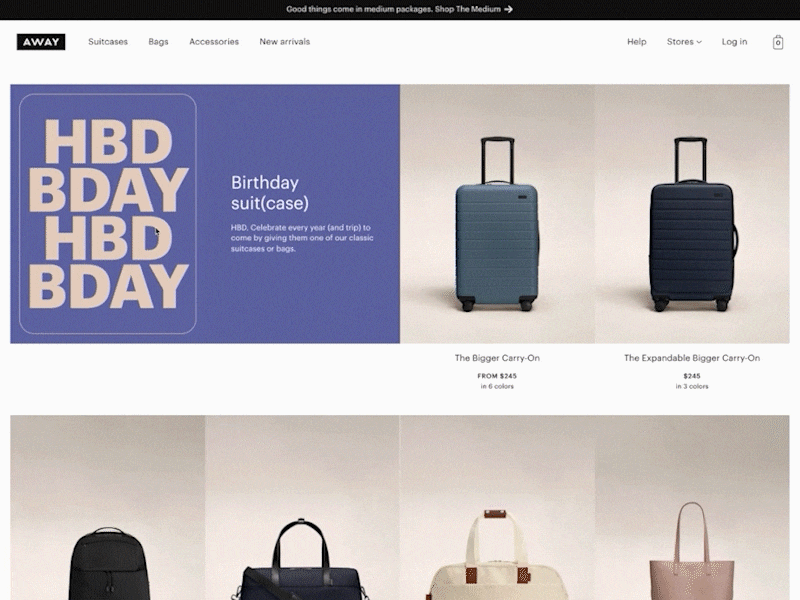Open The Expandable Bigger Carry-On title
800x600 pixels.
click(692, 358)
